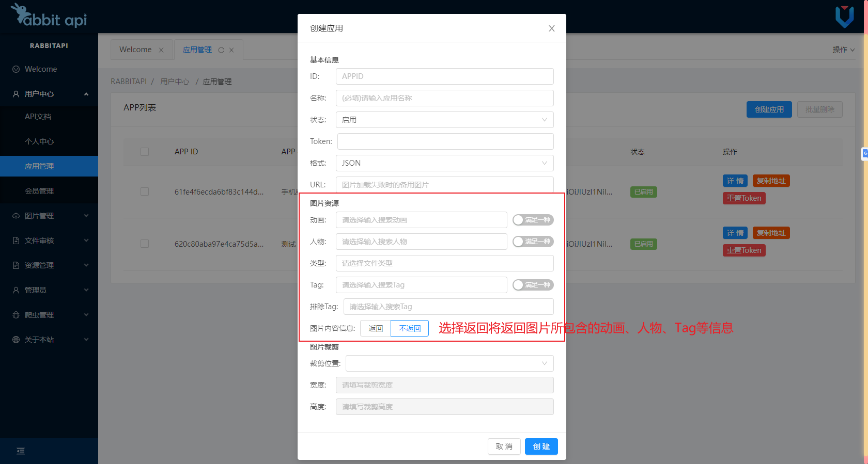Toggle the Tag 满足一种 switch
The width and height of the screenshot is (868, 464).
pos(533,285)
